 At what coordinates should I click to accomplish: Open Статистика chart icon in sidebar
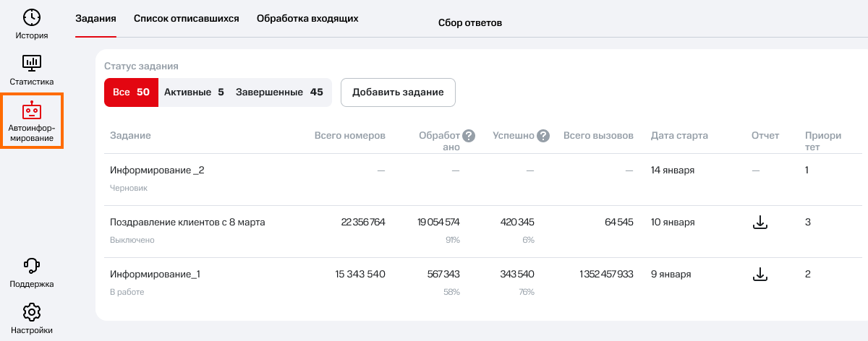point(32,64)
